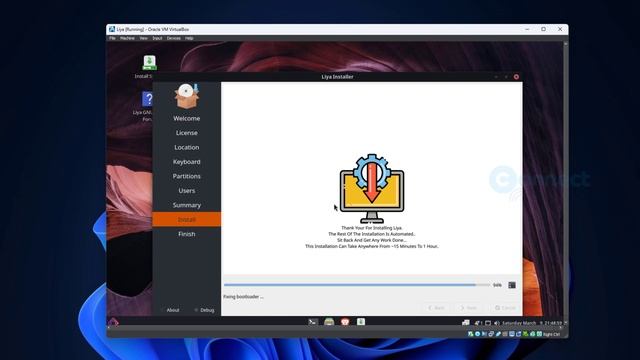Select the Partitions step

pyautogui.click(x=187, y=176)
